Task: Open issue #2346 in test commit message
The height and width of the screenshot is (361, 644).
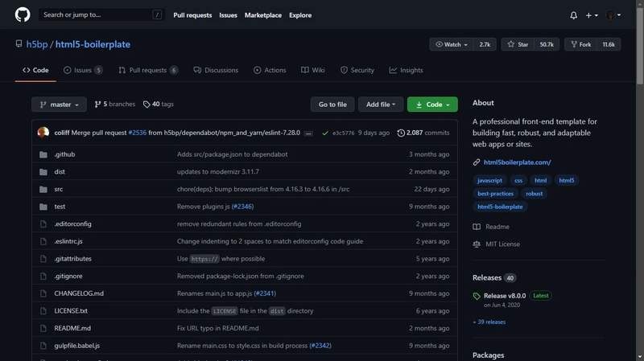Action: coord(242,207)
